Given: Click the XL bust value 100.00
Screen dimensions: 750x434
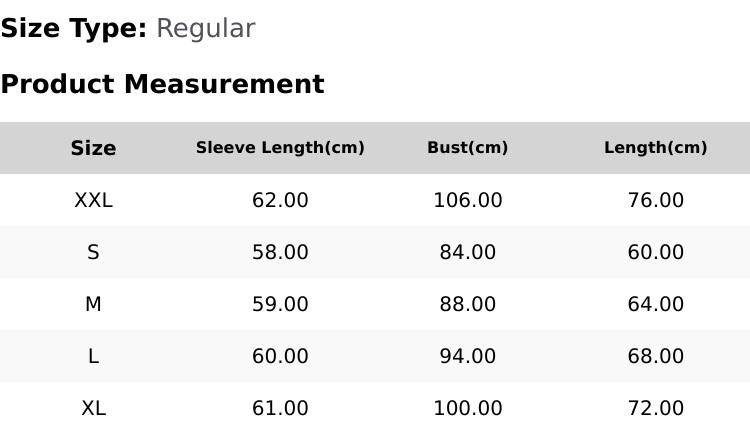Looking at the screenshot, I should [x=468, y=409].
